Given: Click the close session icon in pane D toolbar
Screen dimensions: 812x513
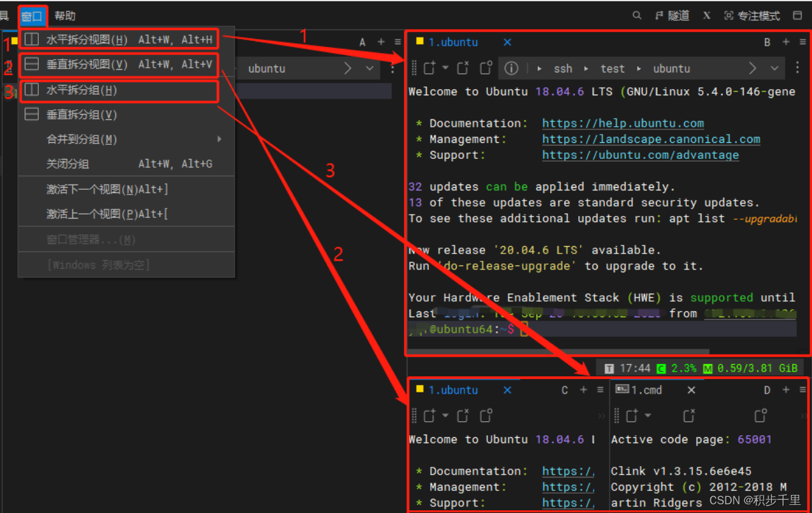Looking at the screenshot, I should coord(689,416).
